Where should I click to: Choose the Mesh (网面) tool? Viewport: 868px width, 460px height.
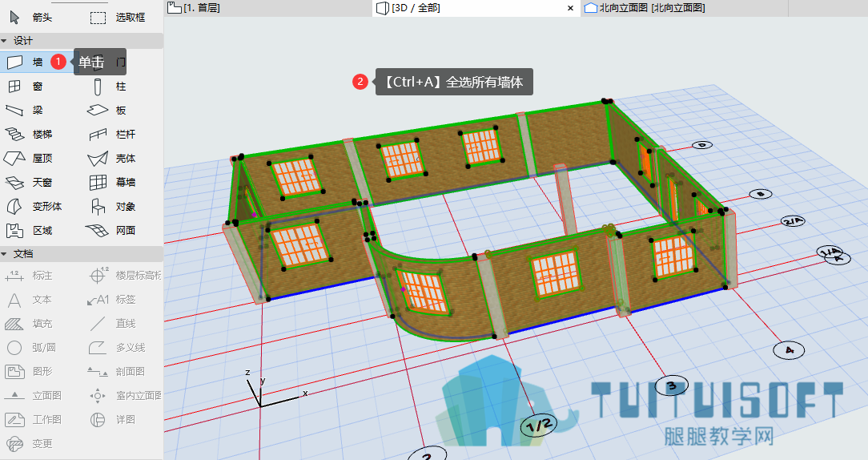(112, 231)
